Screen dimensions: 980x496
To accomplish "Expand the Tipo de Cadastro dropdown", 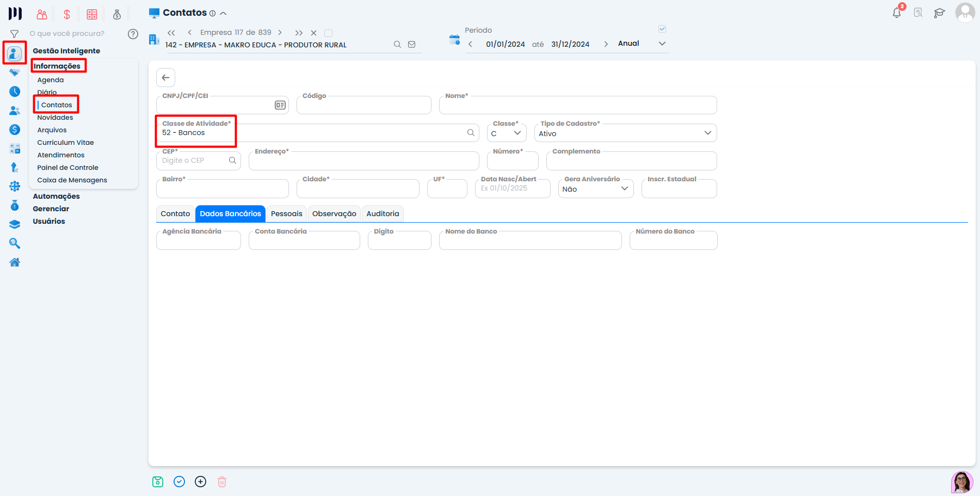I will [x=707, y=133].
